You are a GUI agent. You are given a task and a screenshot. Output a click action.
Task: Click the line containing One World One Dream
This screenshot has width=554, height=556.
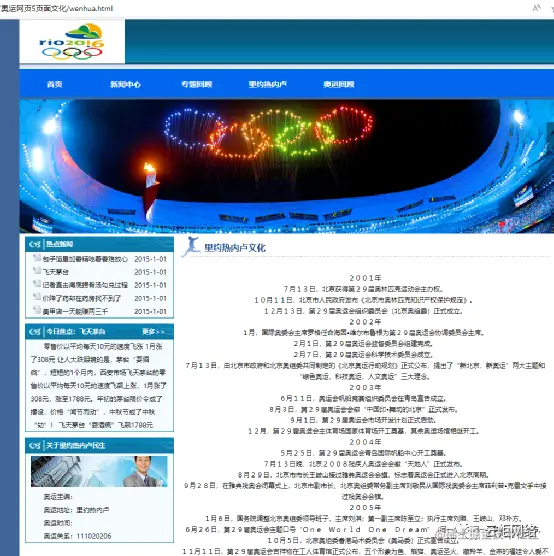364,530
